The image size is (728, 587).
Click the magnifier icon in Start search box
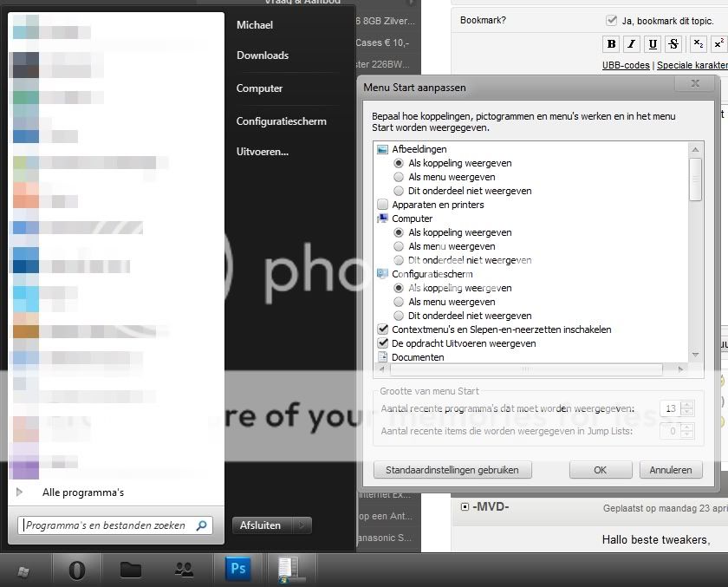point(201,525)
